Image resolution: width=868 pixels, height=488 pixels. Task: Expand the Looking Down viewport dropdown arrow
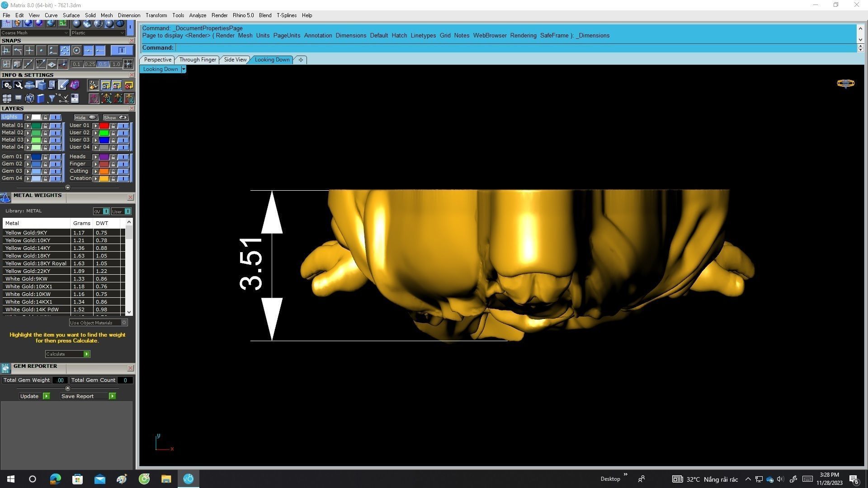(183, 69)
